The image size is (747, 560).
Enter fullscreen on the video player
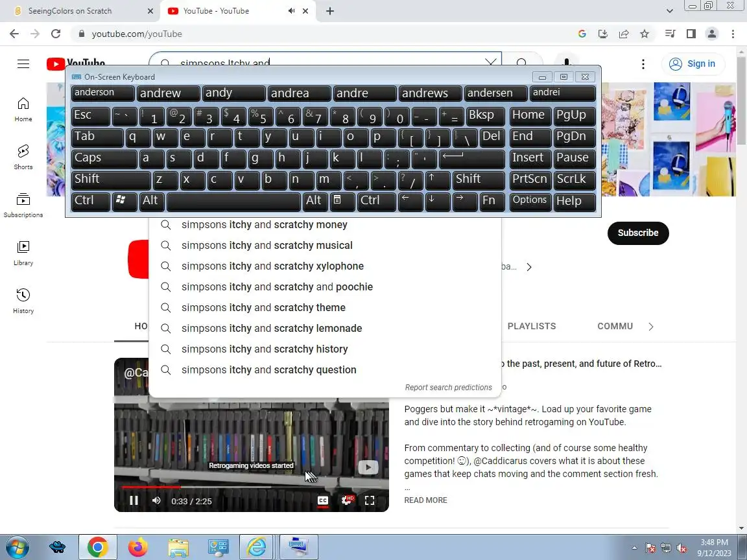coord(370,500)
